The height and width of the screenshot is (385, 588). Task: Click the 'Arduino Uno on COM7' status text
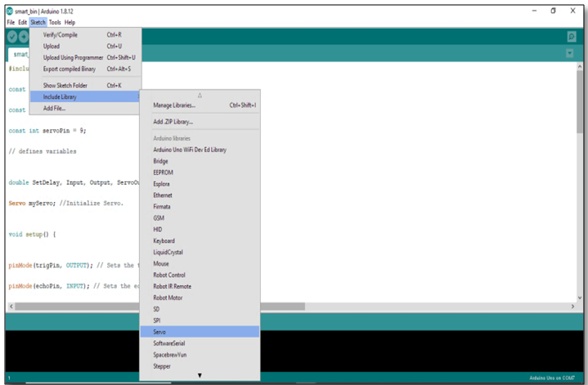552,378
